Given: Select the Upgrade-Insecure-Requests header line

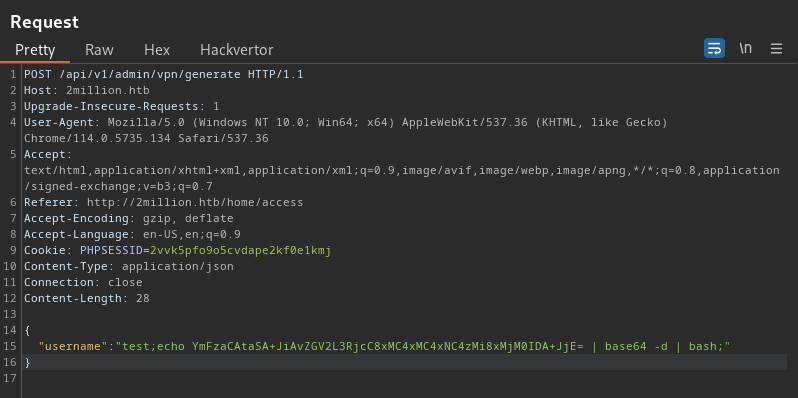Looking at the screenshot, I should [122, 106].
